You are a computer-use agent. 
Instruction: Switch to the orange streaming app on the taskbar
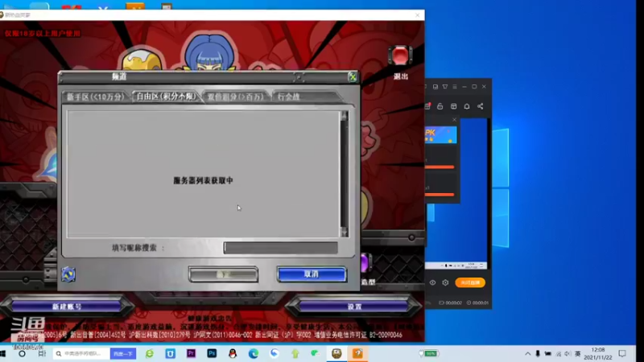[x=357, y=353]
